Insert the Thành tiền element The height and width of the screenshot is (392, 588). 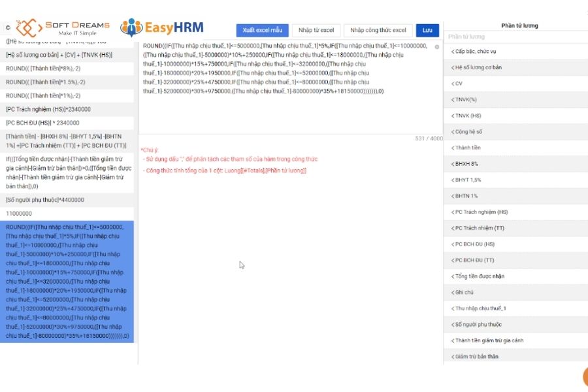click(516, 148)
